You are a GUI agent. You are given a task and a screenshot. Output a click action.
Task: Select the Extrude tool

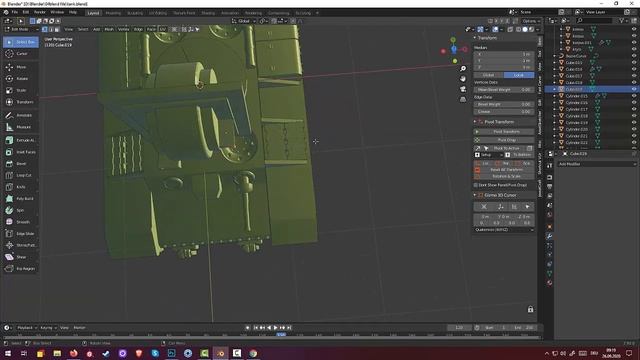coord(21,140)
